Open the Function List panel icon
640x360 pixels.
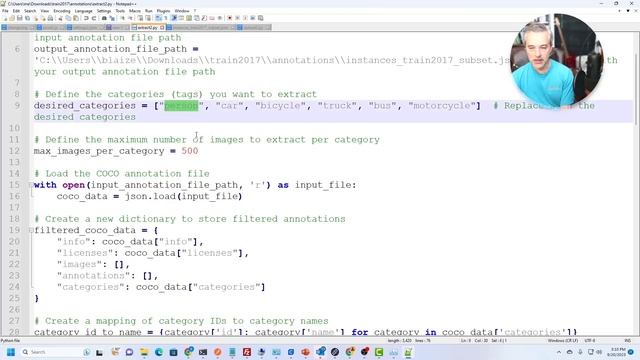point(204,18)
